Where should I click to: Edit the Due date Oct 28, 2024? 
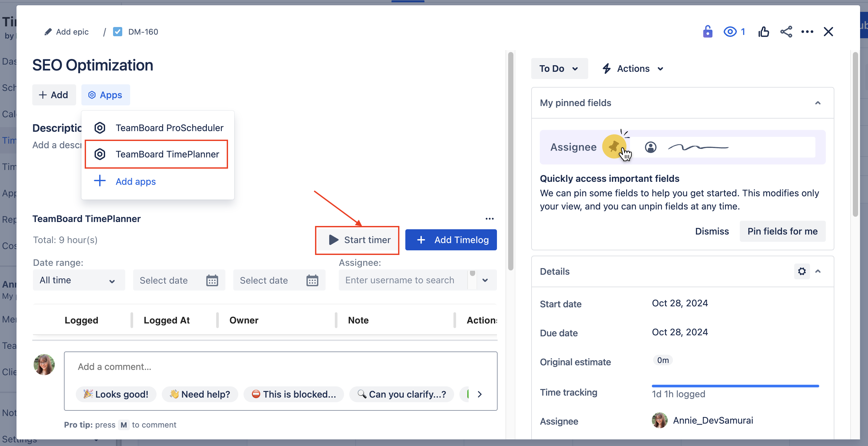(680, 332)
